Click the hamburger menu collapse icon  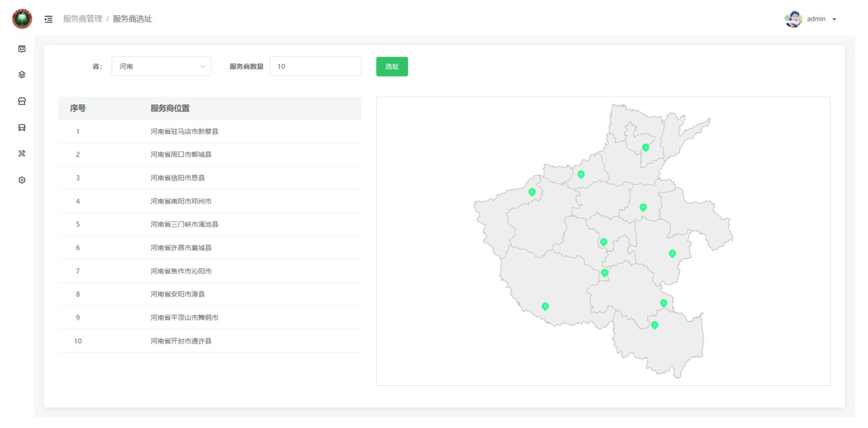click(x=49, y=19)
